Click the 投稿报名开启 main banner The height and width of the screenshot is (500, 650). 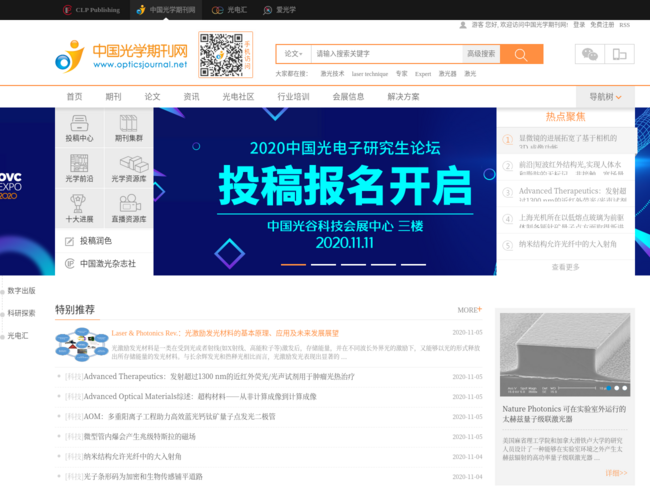coord(325,191)
